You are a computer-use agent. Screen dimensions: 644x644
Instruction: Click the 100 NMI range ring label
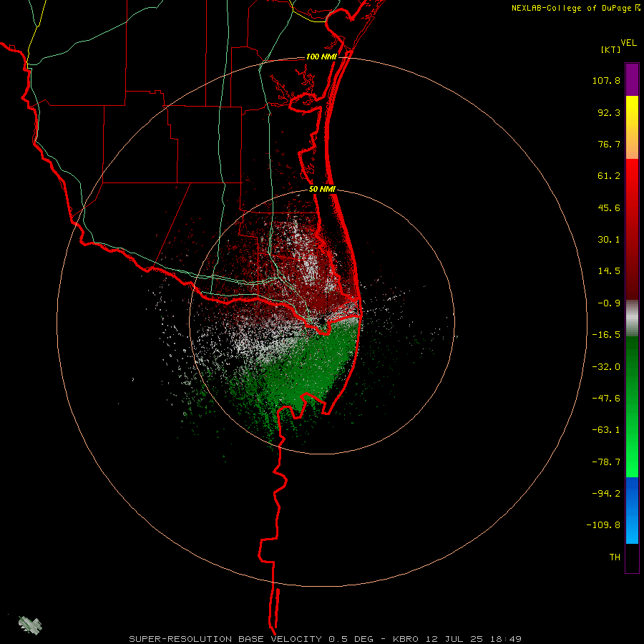pyautogui.click(x=321, y=57)
